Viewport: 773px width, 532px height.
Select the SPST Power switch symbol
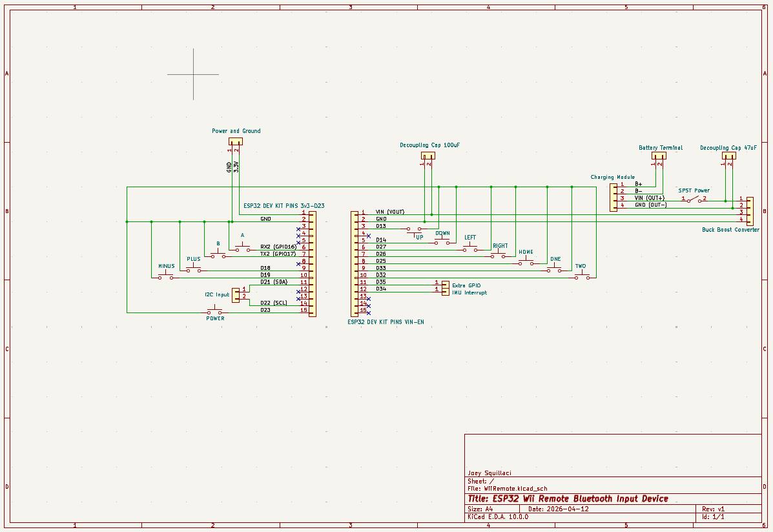[x=694, y=200]
